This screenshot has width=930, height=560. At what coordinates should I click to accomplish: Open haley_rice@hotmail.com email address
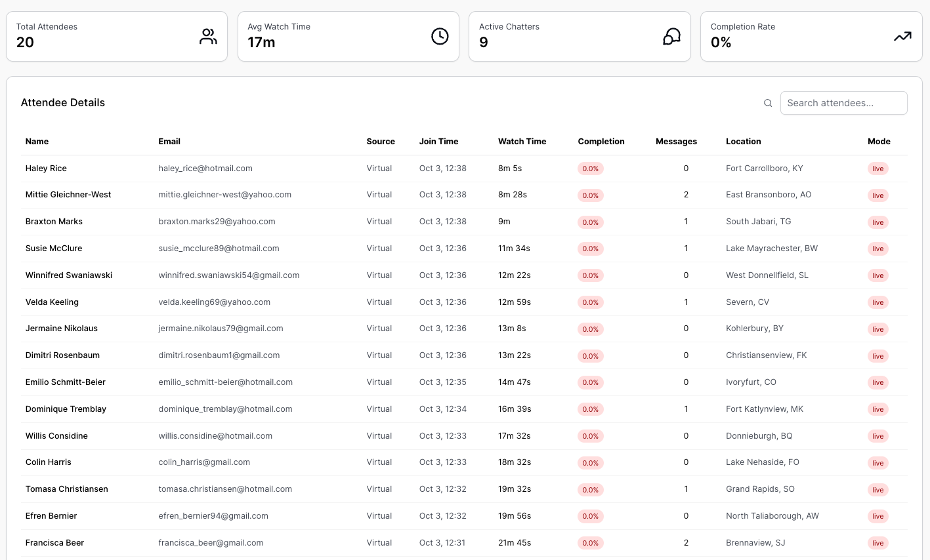coord(205,169)
